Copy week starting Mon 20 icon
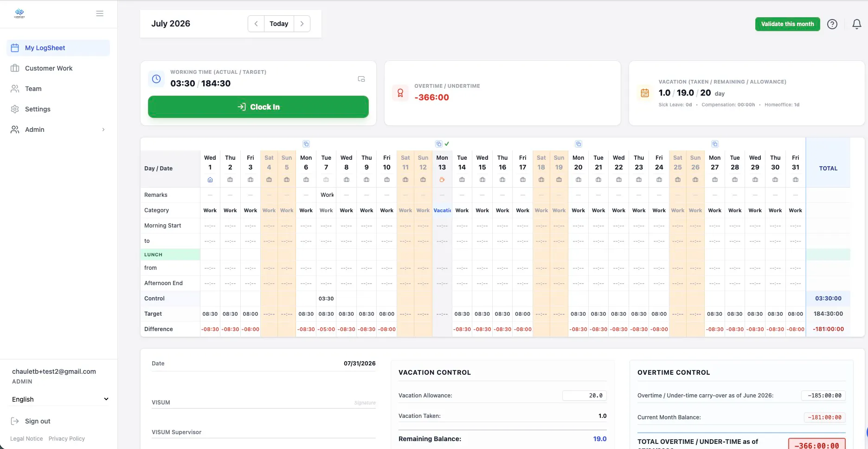 pyautogui.click(x=578, y=144)
